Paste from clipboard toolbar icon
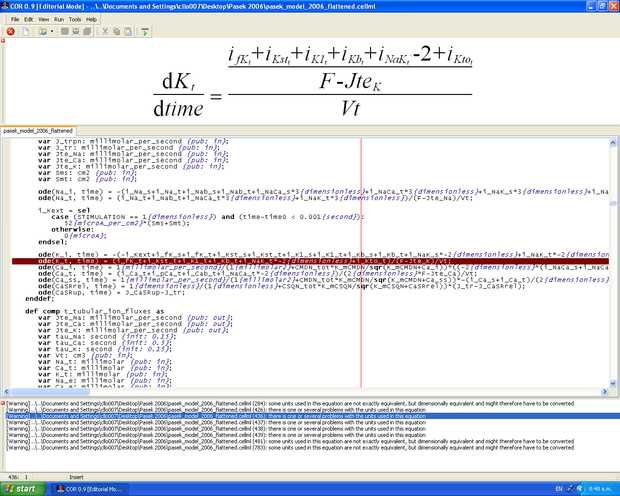Screen dimensions: 620x496 pos(128,32)
